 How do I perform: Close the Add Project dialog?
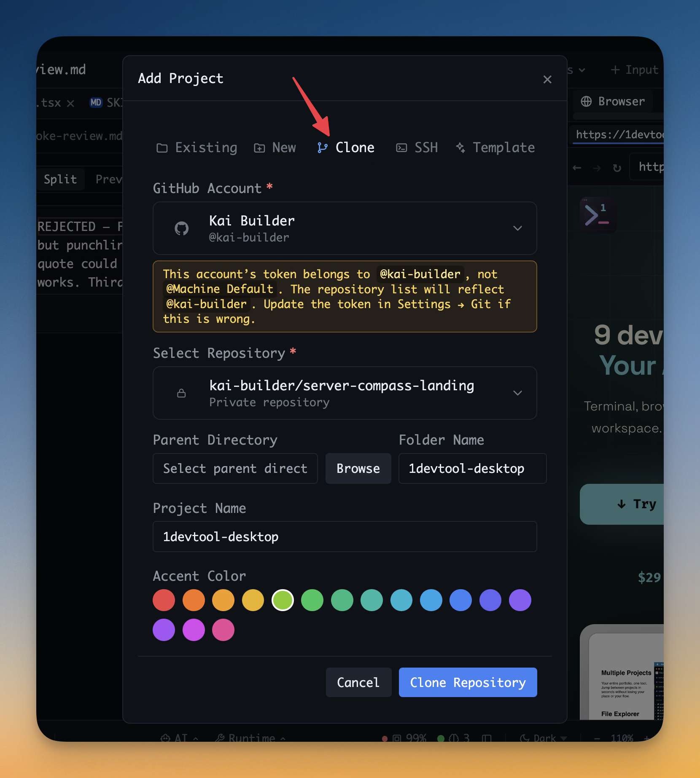click(547, 79)
